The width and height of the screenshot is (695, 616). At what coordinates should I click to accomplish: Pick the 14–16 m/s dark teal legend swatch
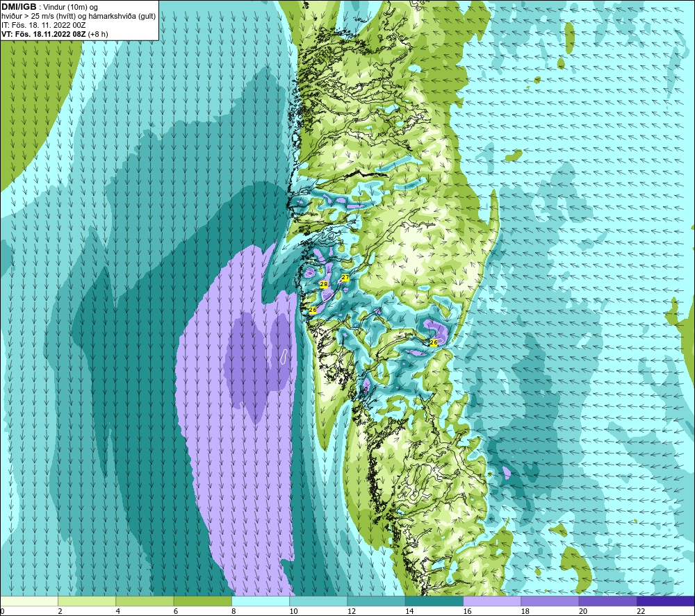click(434, 601)
